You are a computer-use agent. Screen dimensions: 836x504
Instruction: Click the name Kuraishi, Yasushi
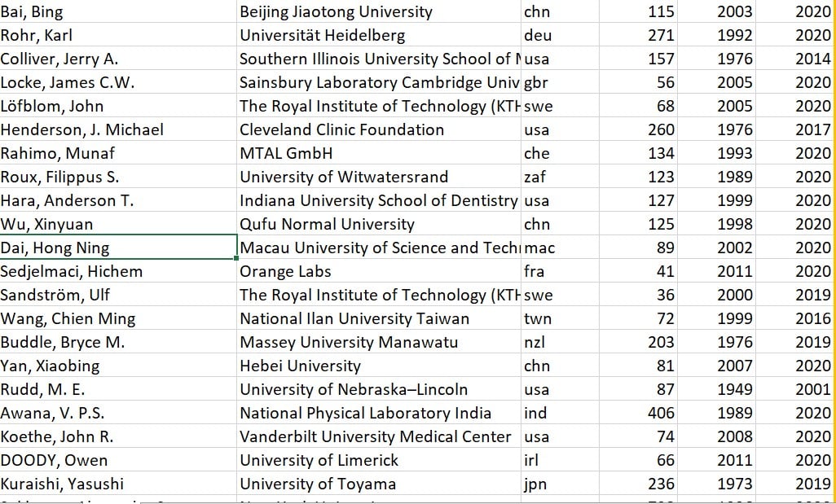pyautogui.click(x=118, y=483)
